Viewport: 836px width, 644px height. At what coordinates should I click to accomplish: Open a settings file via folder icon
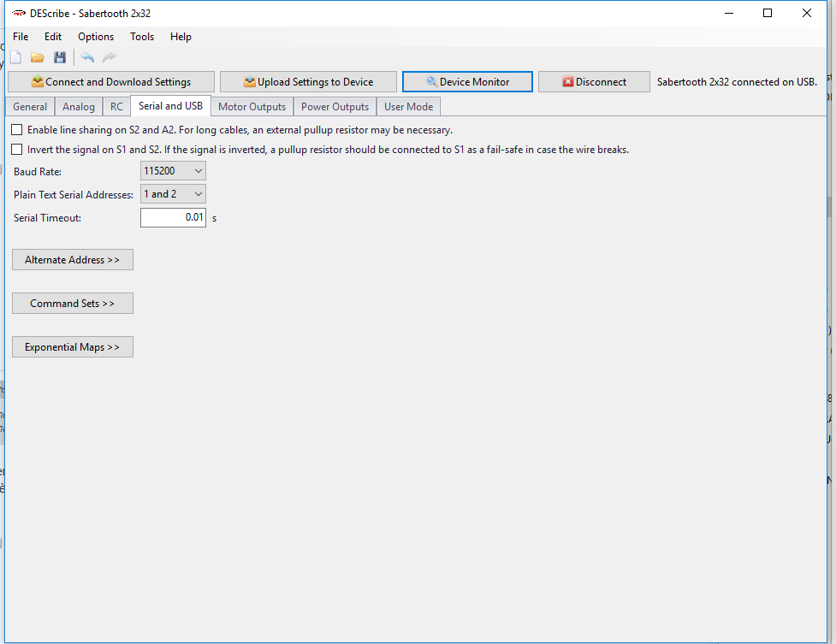click(38, 57)
